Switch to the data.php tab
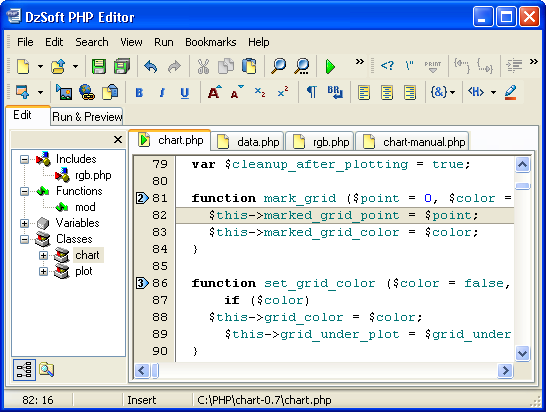 point(248,141)
